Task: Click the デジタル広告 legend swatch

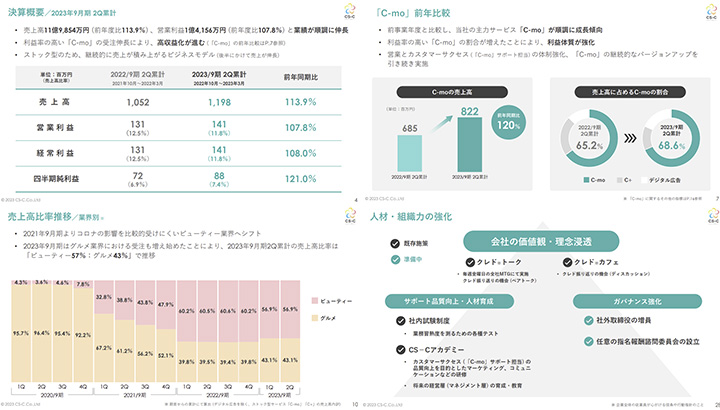Action: coord(644,180)
